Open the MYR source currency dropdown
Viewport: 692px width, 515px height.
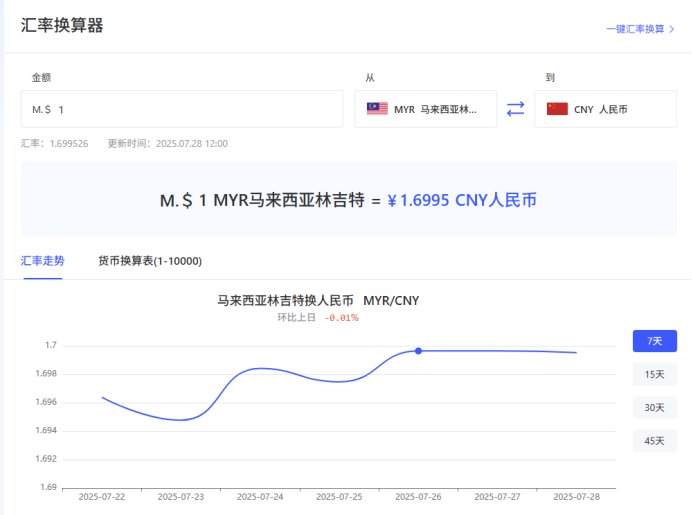425,109
